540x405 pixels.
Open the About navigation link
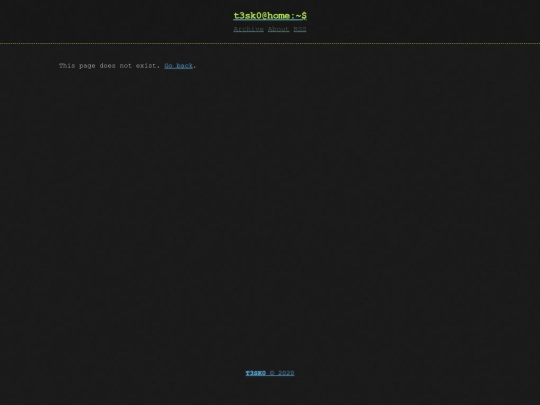tap(279, 29)
